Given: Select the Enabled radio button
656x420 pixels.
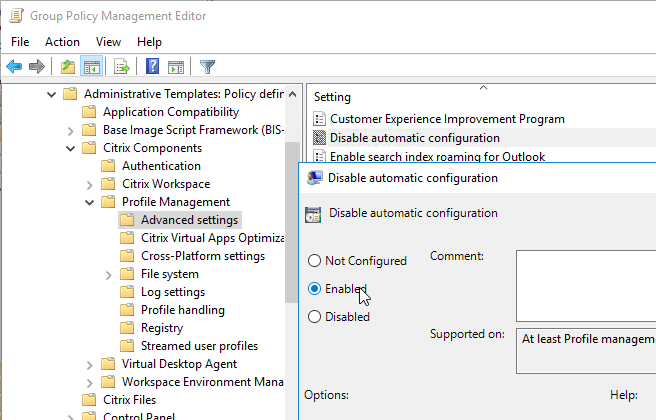Looking at the screenshot, I should pos(314,289).
